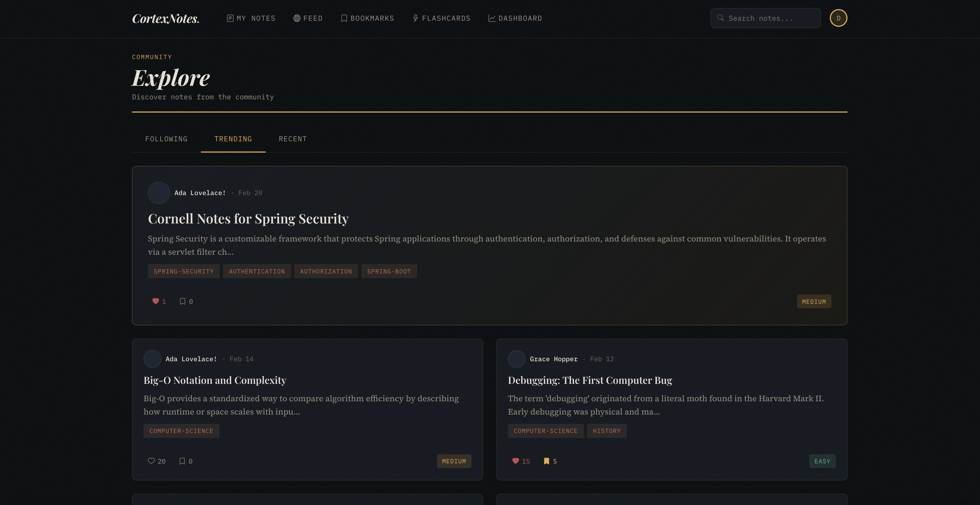The image size is (980, 505).
Task: Click Grace Hopper's avatar circle
Action: (516, 359)
